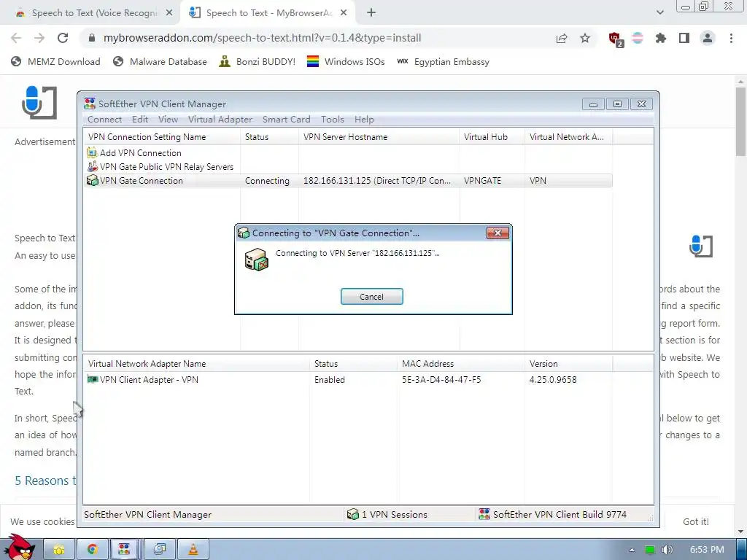Click the SoftEther VPN Client Manager title icon
This screenshot has height=560, width=747.
(90, 104)
